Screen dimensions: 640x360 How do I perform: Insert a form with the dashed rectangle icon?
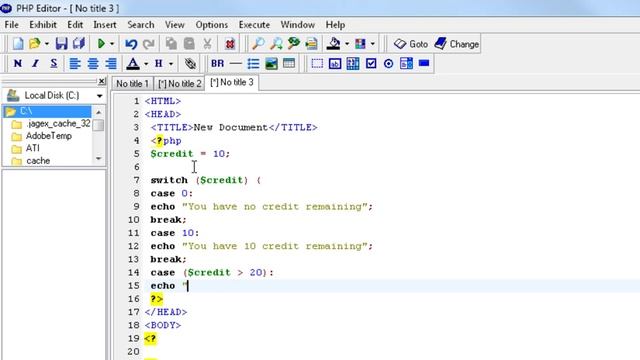(317, 63)
